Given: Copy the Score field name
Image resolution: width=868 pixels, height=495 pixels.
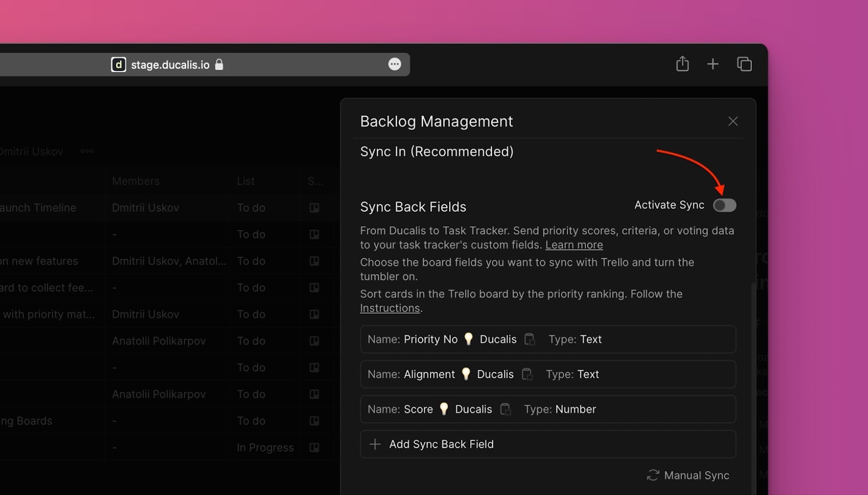Looking at the screenshot, I should click(x=505, y=409).
